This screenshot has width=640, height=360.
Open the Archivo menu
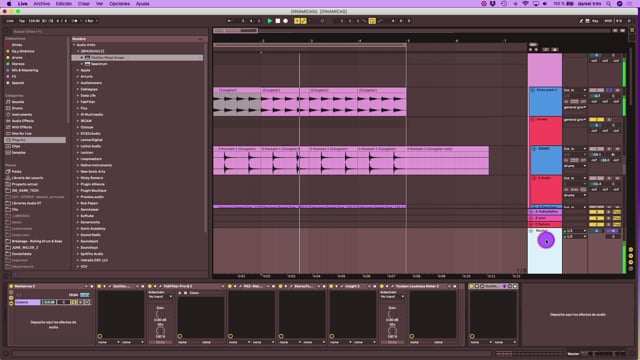coord(42,4)
